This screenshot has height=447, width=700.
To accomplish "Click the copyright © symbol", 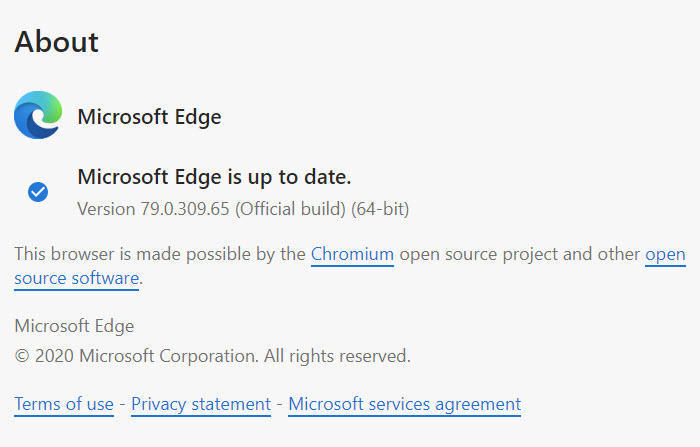I will tap(22, 356).
